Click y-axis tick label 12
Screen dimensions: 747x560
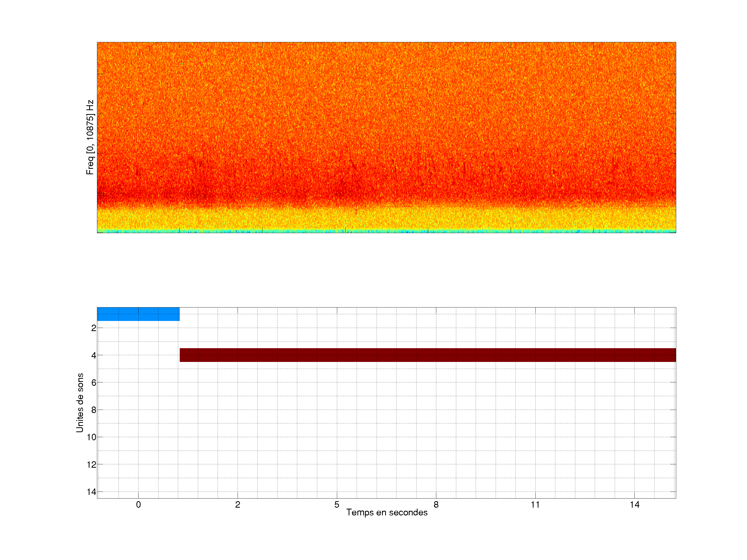coord(92,465)
